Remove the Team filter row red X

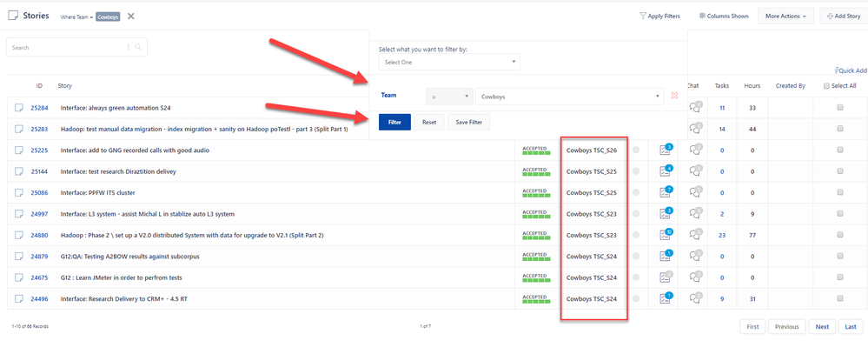674,96
